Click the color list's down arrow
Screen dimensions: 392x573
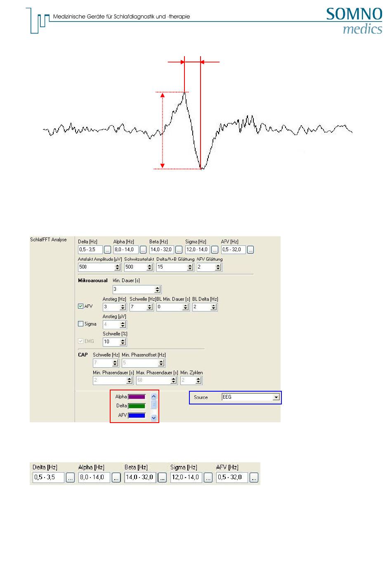154,418
